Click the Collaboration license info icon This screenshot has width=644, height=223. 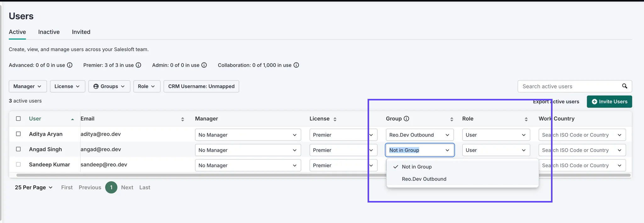click(296, 65)
